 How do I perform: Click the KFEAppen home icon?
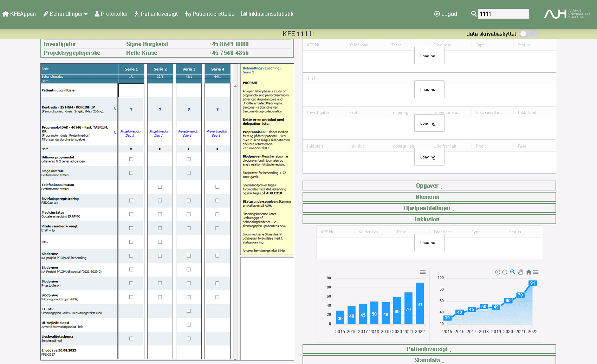click(5, 14)
